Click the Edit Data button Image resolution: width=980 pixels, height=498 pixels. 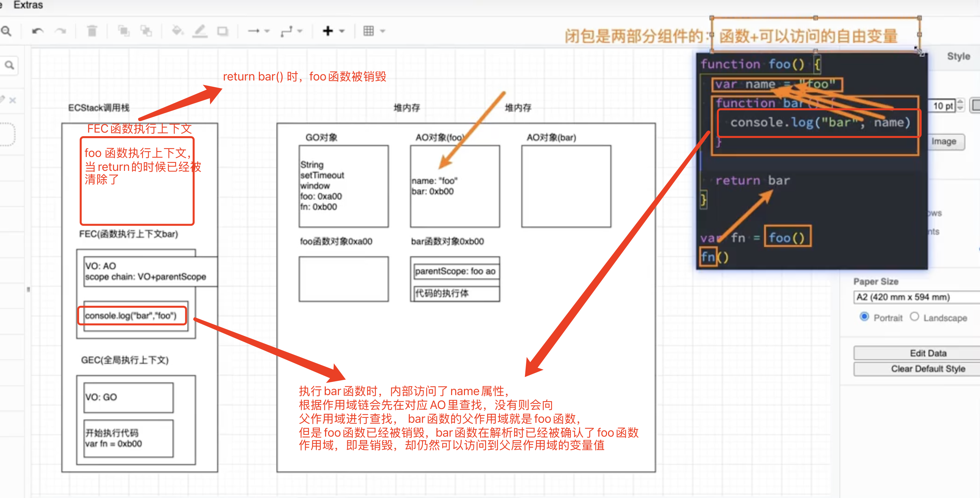click(x=917, y=353)
